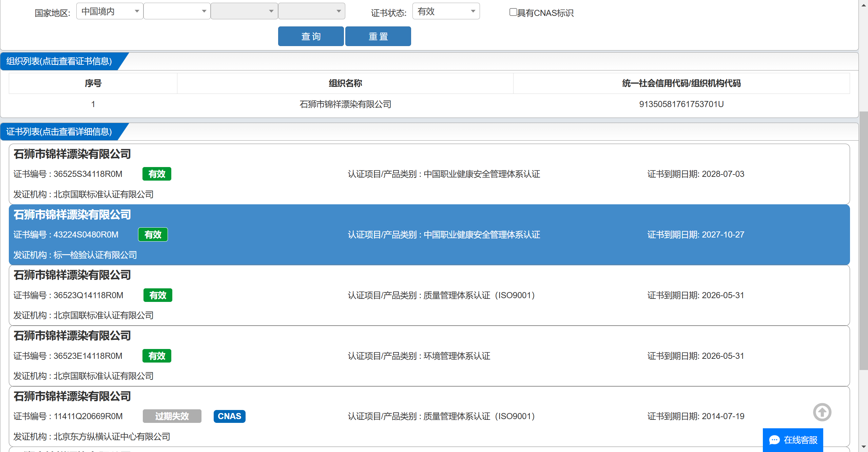The height and width of the screenshot is (452, 868).
Task: Click valid badge on certificate 36523Q14118R0M
Action: tap(158, 295)
